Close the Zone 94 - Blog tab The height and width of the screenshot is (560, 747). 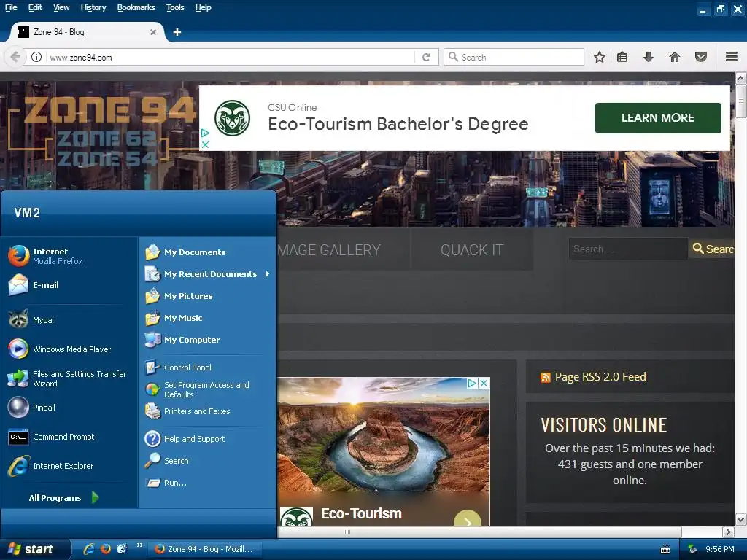click(153, 32)
